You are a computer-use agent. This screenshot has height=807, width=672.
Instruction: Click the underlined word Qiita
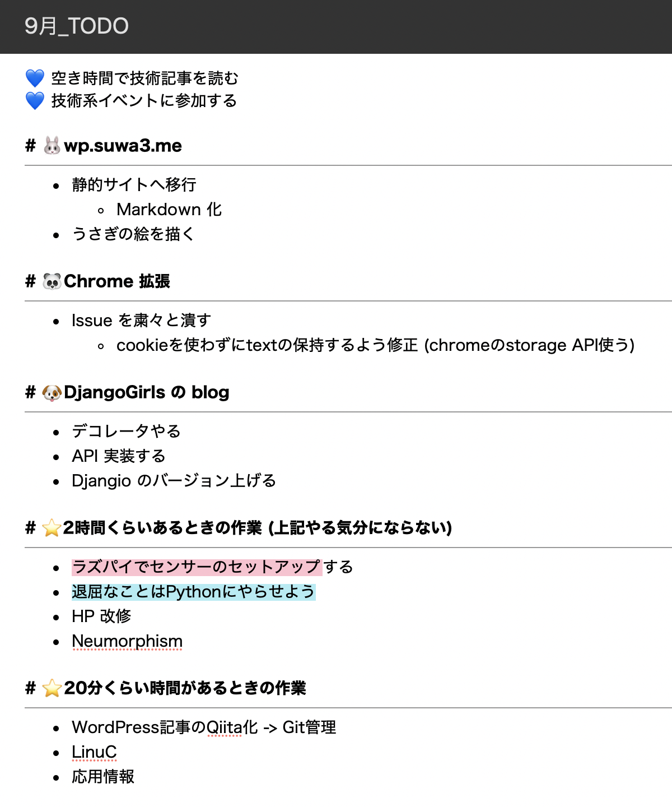coord(225,727)
